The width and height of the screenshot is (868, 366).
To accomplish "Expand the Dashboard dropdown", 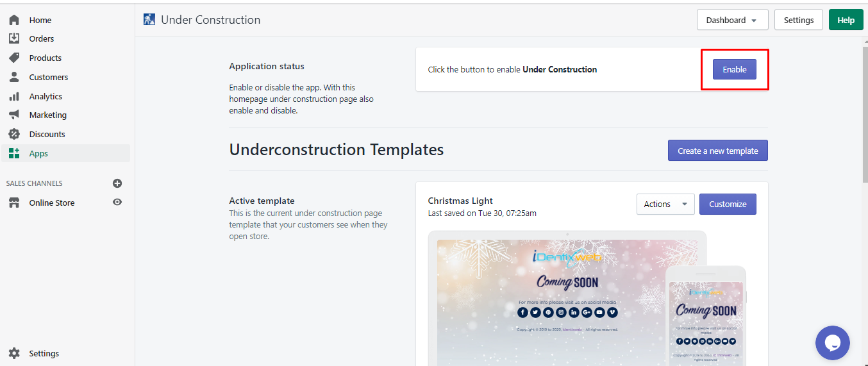I will 732,20.
